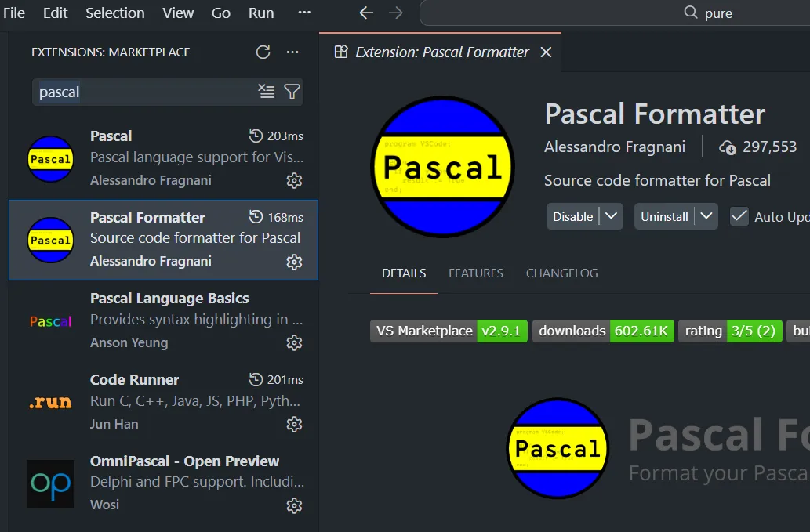Screen dimensions: 810x532
Task: Open Alessandro Fragnani publisher link
Action: (615, 147)
